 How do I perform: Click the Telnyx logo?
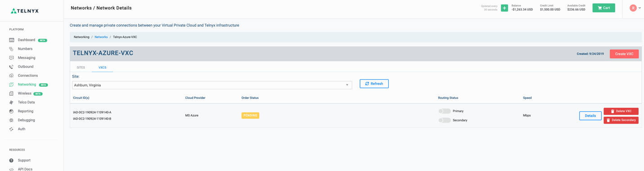[25, 11]
